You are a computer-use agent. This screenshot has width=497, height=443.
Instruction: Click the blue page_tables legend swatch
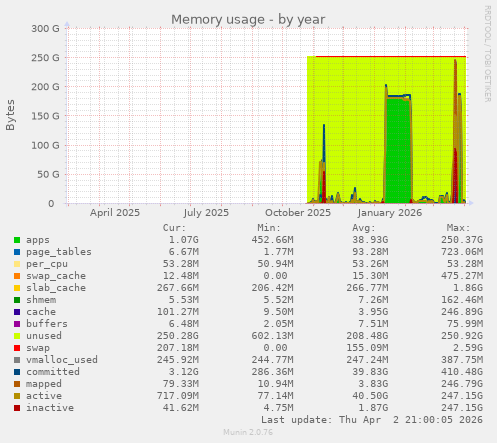[17, 252]
